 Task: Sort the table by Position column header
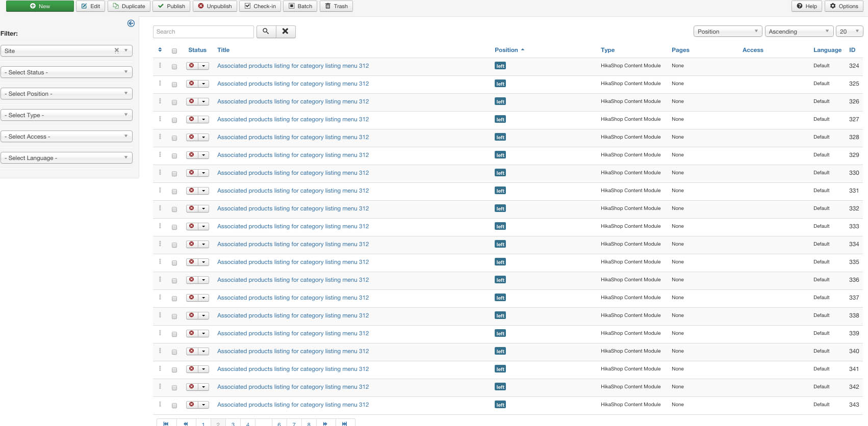click(x=509, y=50)
